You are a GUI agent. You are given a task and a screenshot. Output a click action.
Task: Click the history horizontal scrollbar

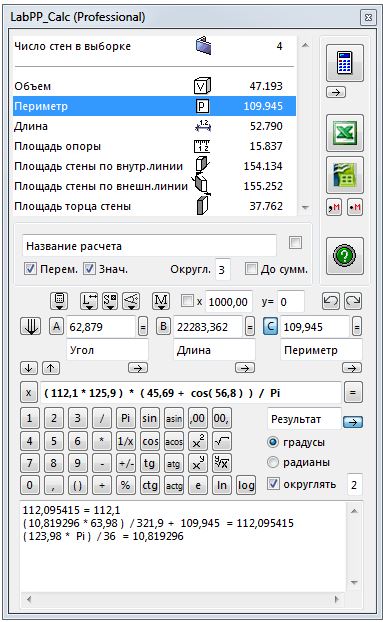pyautogui.click(x=184, y=599)
